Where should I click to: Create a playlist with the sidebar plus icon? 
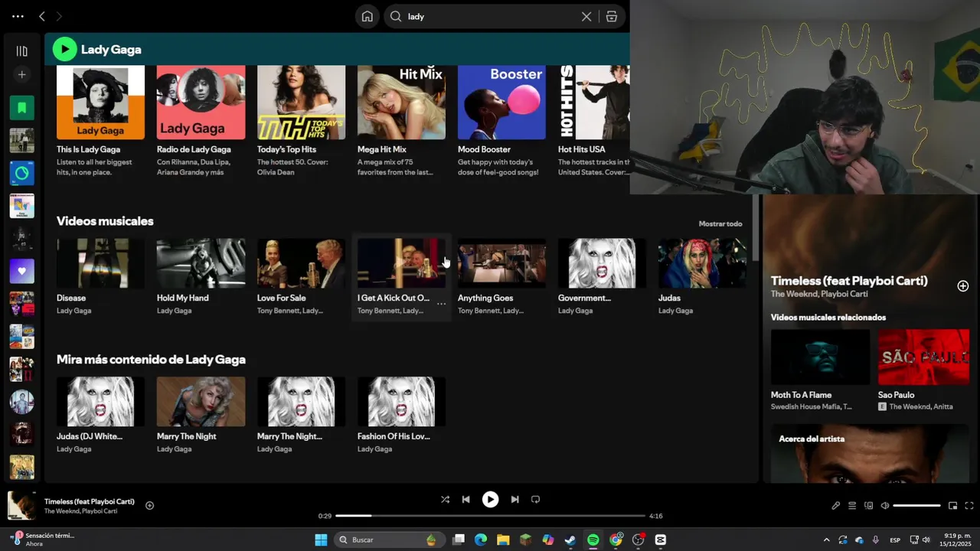21,74
